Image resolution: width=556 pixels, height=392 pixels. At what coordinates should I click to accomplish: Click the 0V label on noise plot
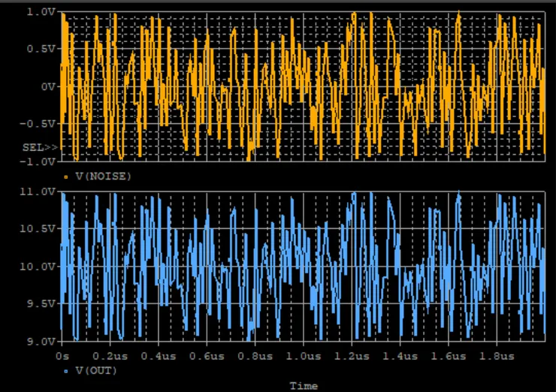click(x=48, y=86)
